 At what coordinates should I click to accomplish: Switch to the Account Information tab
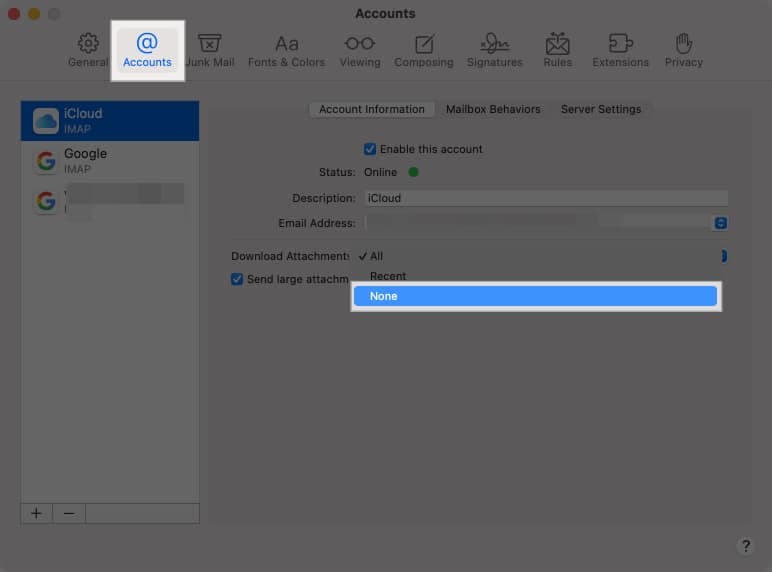[x=372, y=109]
